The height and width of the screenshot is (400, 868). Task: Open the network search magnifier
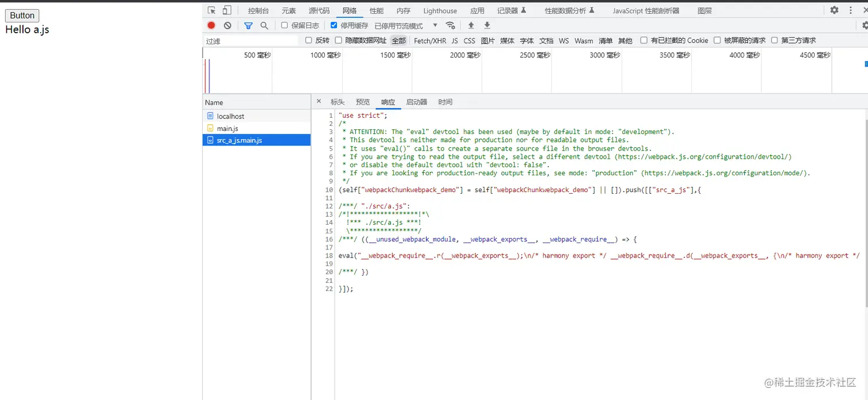pos(264,25)
